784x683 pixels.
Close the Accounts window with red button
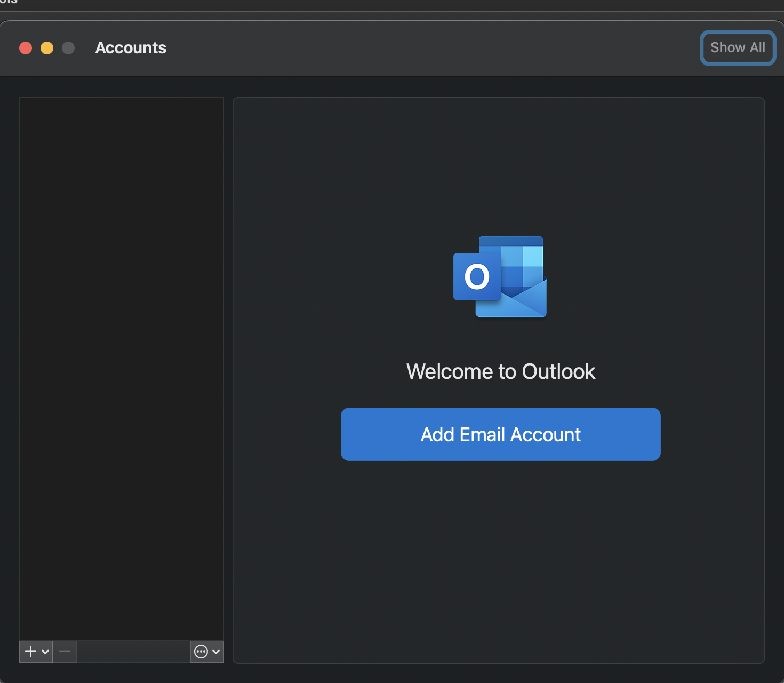(x=26, y=48)
